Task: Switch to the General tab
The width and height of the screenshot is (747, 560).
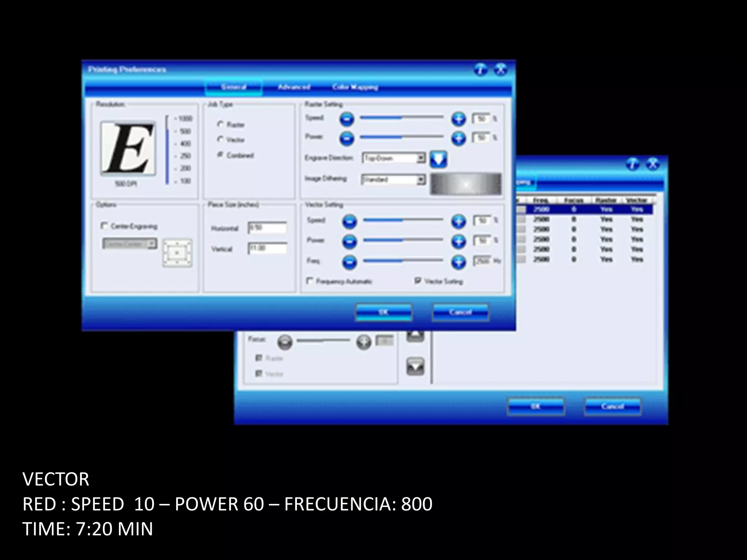Action: [234, 87]
